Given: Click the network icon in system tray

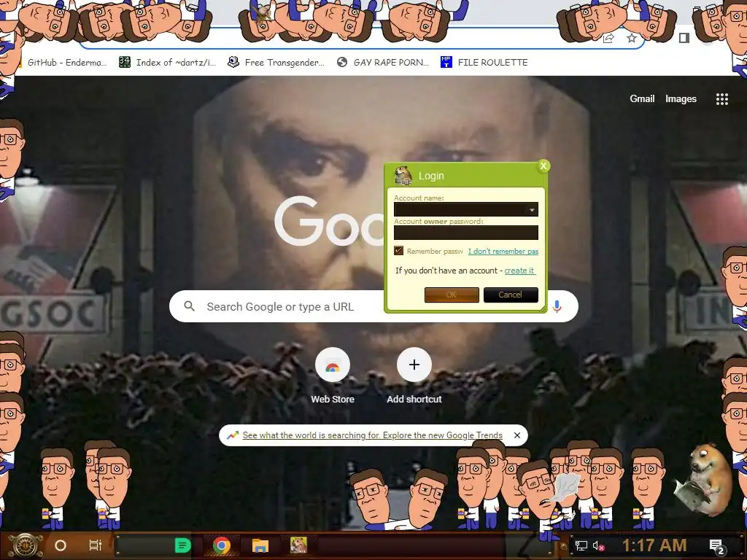Looking at the screenshot, I should (581, 545).
